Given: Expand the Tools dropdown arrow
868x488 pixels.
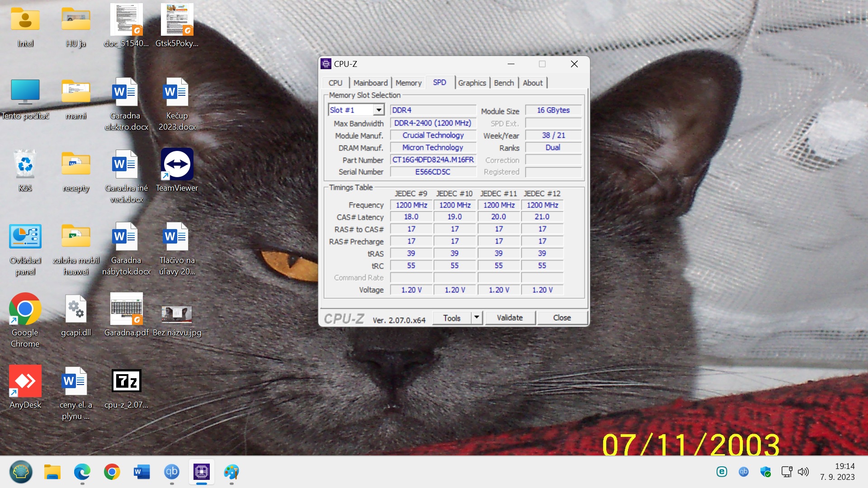Looking at the screenshot, I should click(x=476, y=318).
